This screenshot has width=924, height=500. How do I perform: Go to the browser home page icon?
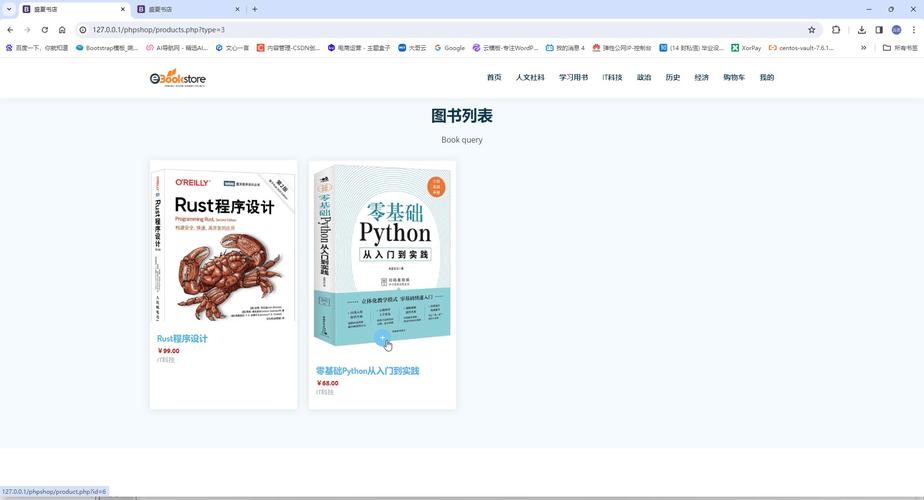coord(62,29)
